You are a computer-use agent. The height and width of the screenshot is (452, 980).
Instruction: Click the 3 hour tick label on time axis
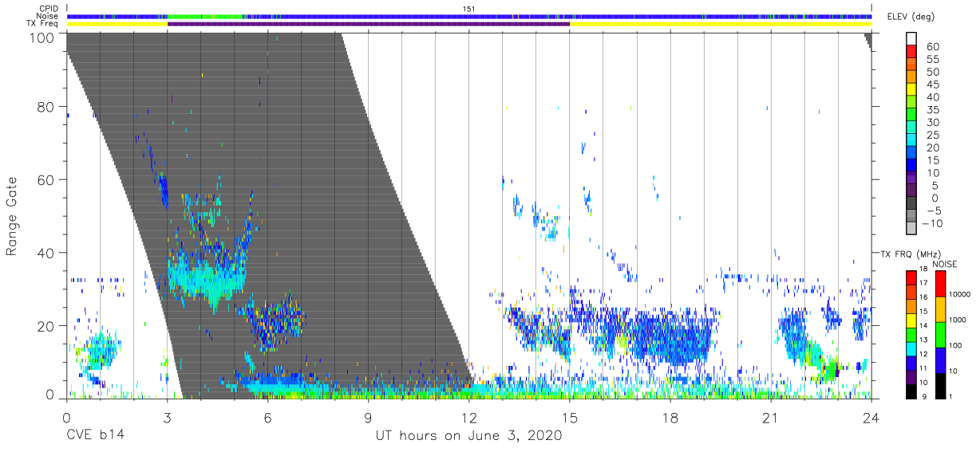click(x=167, y=418)
